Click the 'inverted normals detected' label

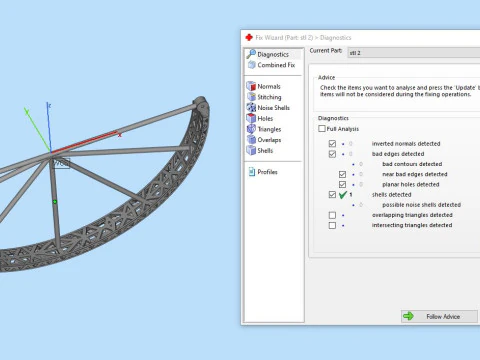(x=406, y=144)
